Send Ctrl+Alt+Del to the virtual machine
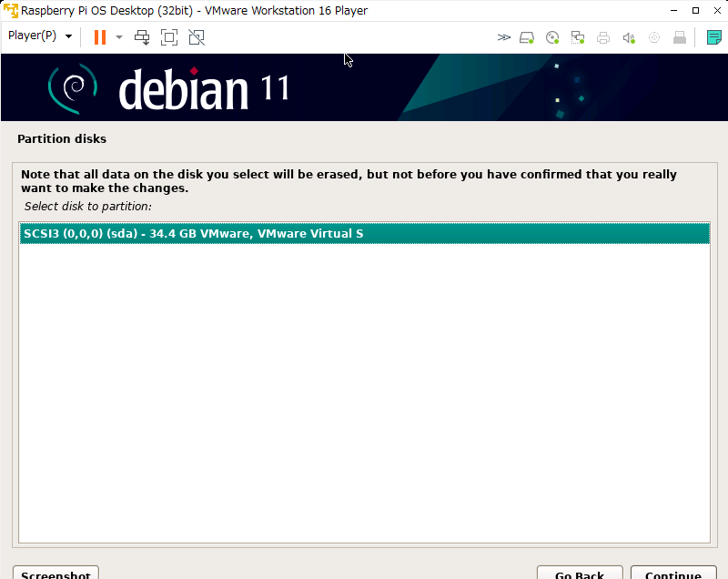The height and width of the screenshot is (579, 728). [142, 37]
